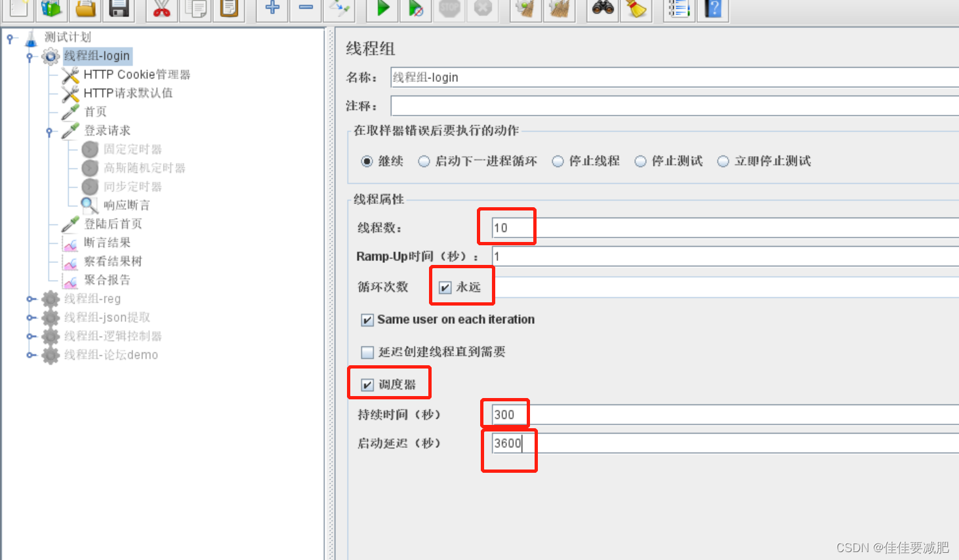Select the 测试计划 flask icon

coord(31,37)
